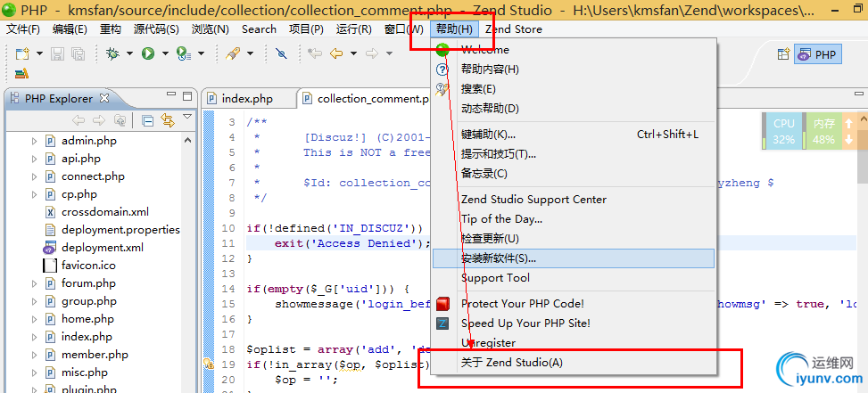Screen dimensions: 868x393
Task: Choose Unregister from Help menu
Action: (574, 343)
